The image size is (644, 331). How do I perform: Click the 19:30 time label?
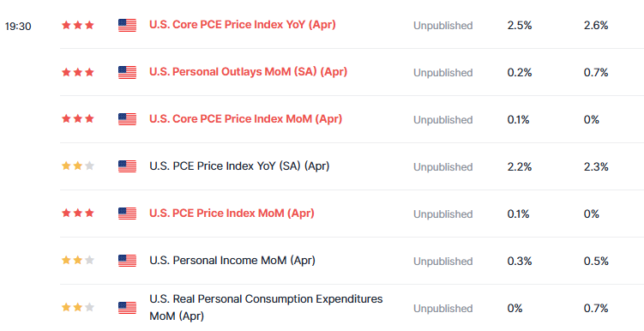(18, 27)
